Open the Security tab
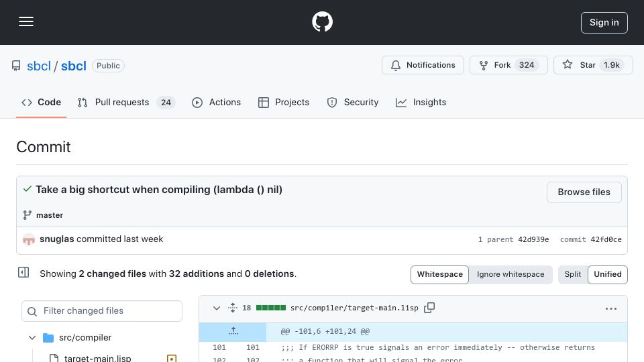Image resolution: width=644 pixels, height=362 pixels. pyautogui.click(x=352, y=102)
